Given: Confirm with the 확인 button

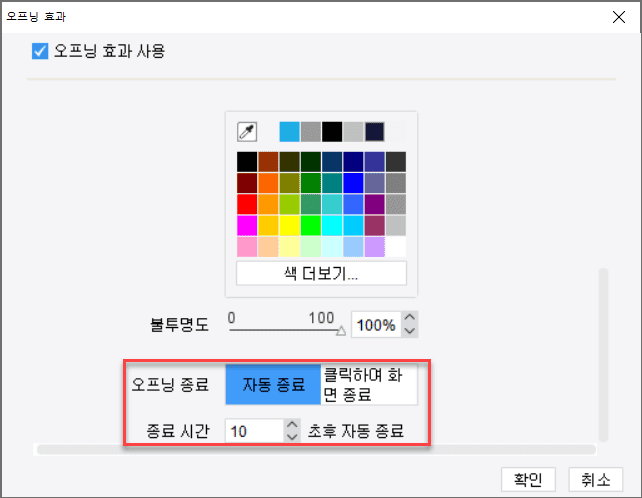Looking at the screenshot, I should click(528, 479).
